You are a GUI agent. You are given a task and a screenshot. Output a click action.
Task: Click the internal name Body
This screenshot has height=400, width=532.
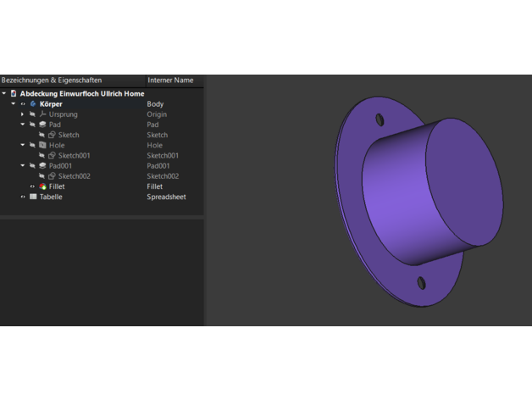point(155,104)
